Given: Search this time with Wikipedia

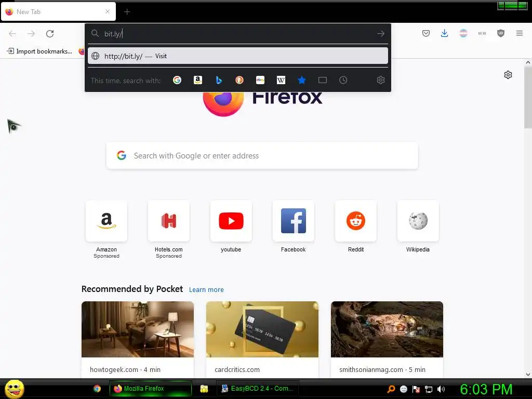Looking at the screenshot, I should pyautogui.click(x=281, y=80).
